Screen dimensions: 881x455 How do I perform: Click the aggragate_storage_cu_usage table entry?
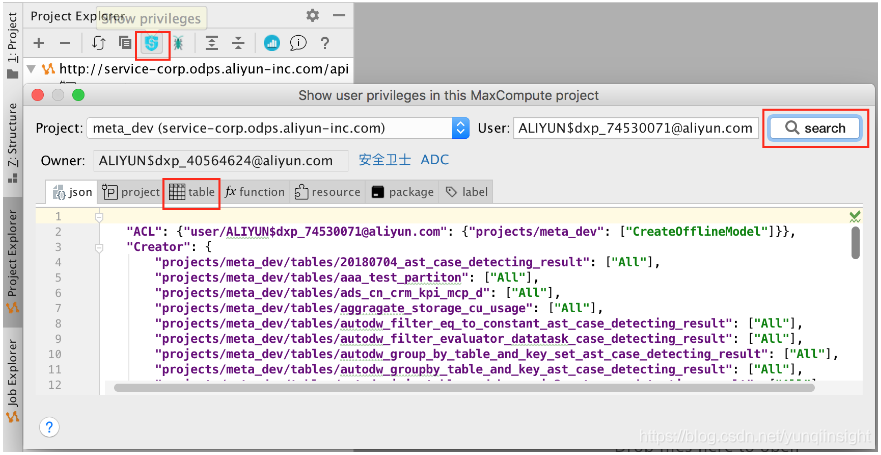[344, 308]
